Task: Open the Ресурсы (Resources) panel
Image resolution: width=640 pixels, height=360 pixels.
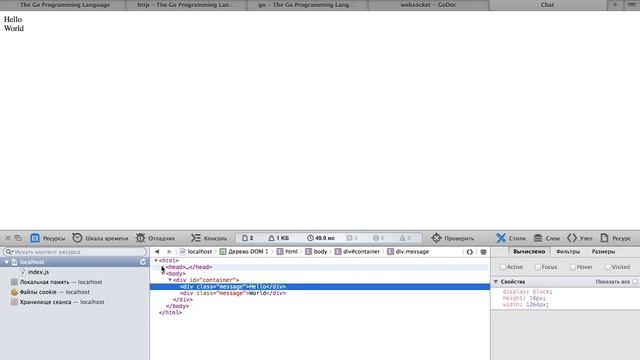Action: point(48,238)
